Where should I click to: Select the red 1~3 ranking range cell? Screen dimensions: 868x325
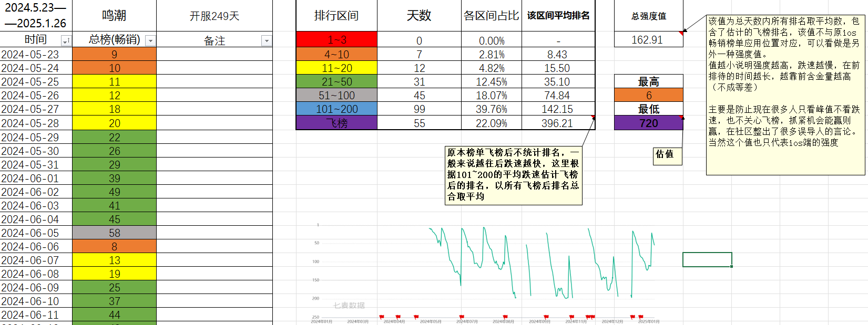click(x=336, y=40)
